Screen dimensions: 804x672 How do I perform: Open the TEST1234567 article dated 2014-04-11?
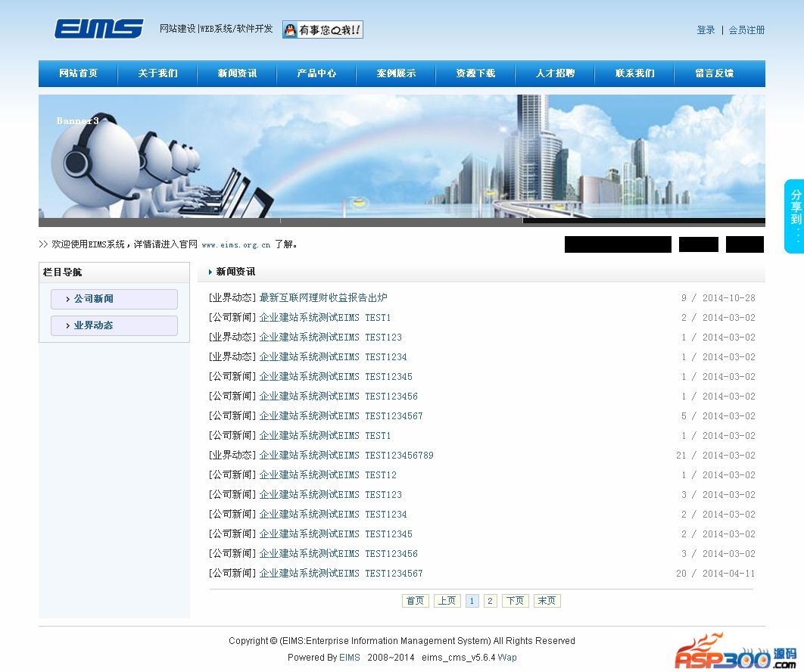point(341,573)
